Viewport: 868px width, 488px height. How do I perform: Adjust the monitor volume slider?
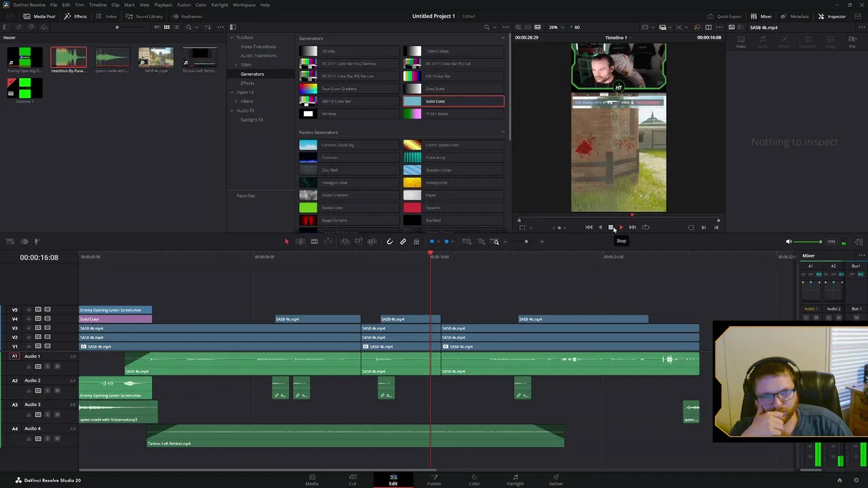tap(807, 241)
